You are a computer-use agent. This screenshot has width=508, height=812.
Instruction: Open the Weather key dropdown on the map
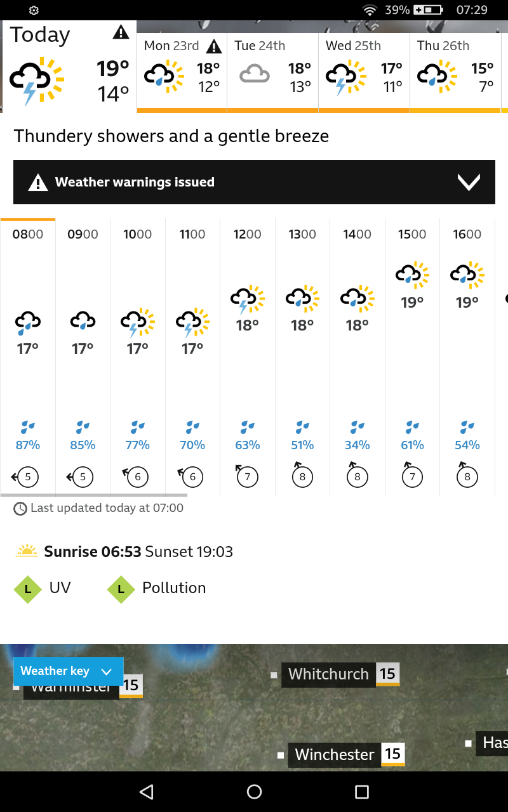pos(68,671)
